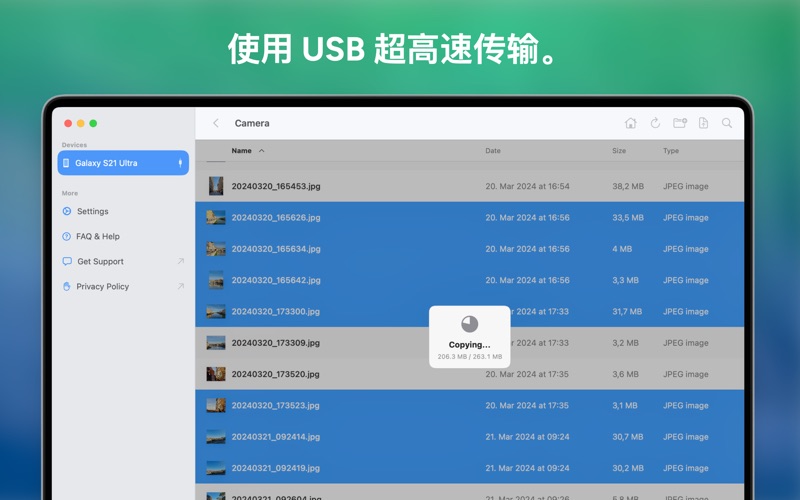Image resolution: width=800 pixels, height=500 pixels.
Task: Click the copying progress pie indicator
Action: coord(469,324)
